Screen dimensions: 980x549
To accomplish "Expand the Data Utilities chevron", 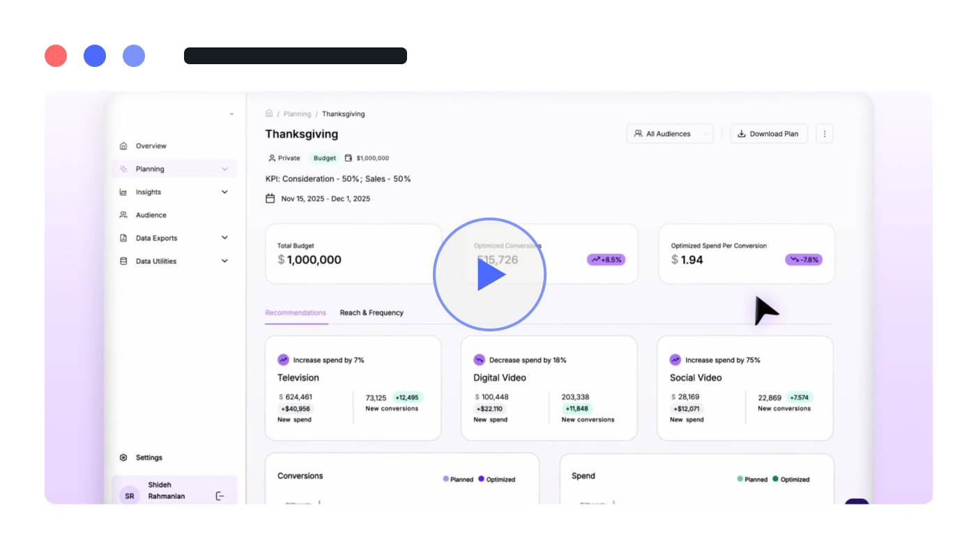I will click(224, 261).
